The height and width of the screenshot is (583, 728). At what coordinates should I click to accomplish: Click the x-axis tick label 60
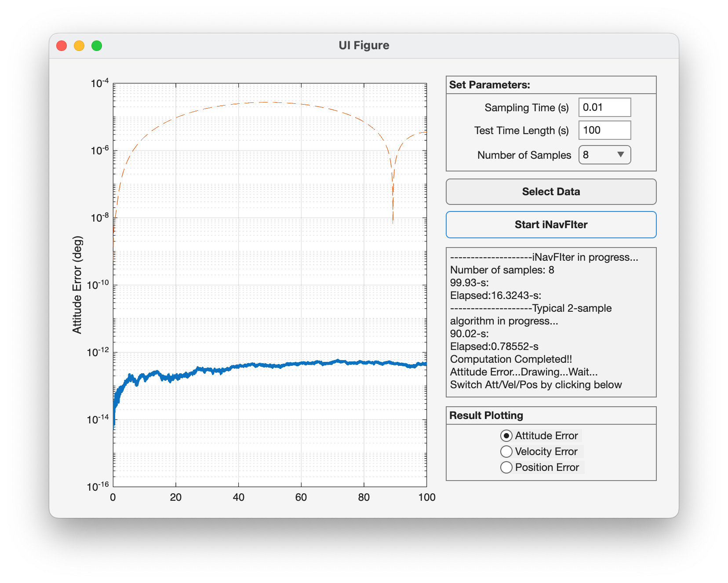(x=301, y=497)
